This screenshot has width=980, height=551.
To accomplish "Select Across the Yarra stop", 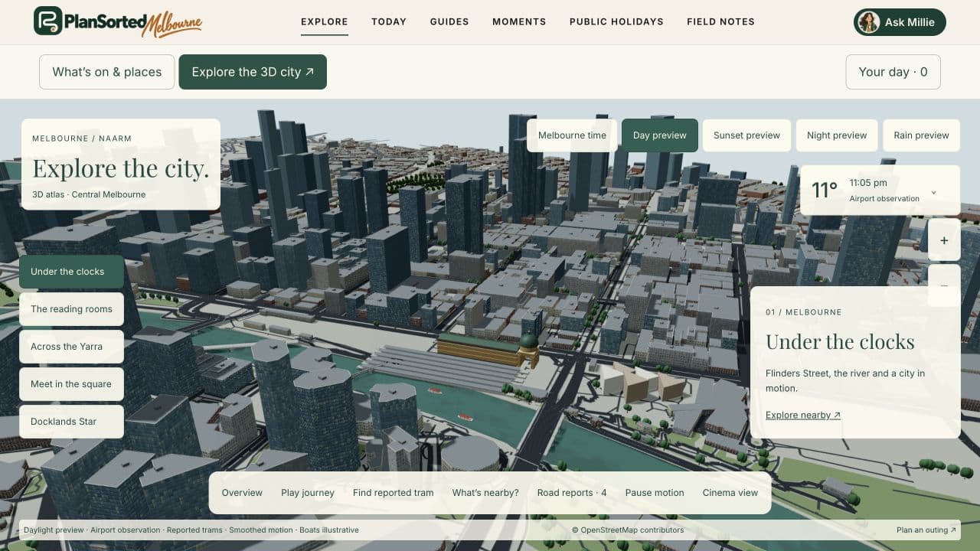I will [72, 347].
